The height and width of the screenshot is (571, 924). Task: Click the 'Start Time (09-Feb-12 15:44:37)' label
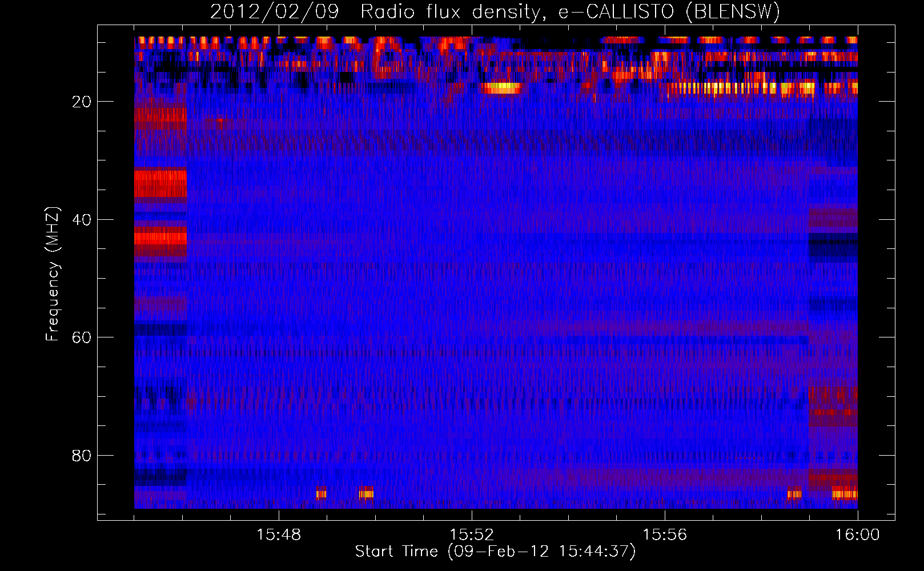coord(495,552)
